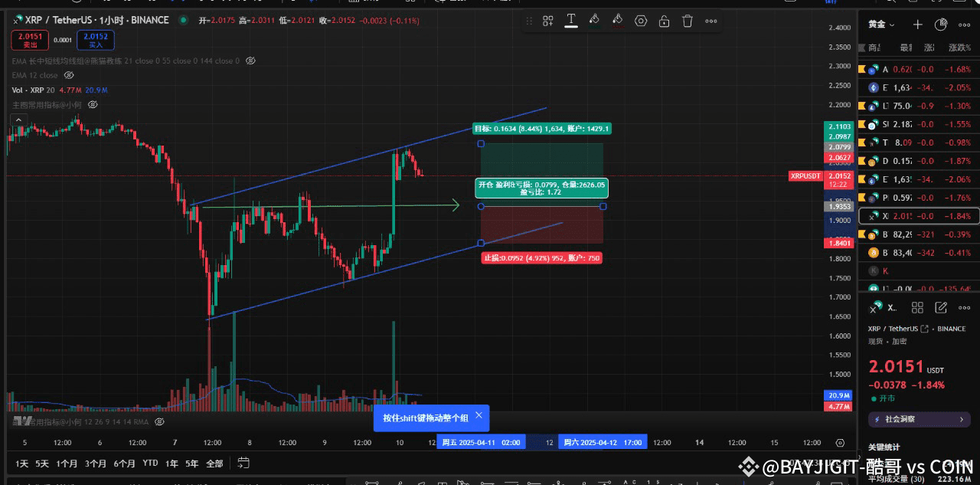Open the time axis settings gear
980x485 pixels.
840,443
